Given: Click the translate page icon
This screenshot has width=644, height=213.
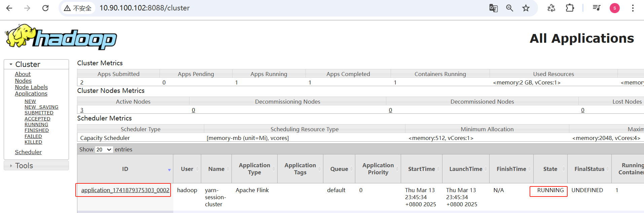Looking at the screenshot, I should point(493,8).
